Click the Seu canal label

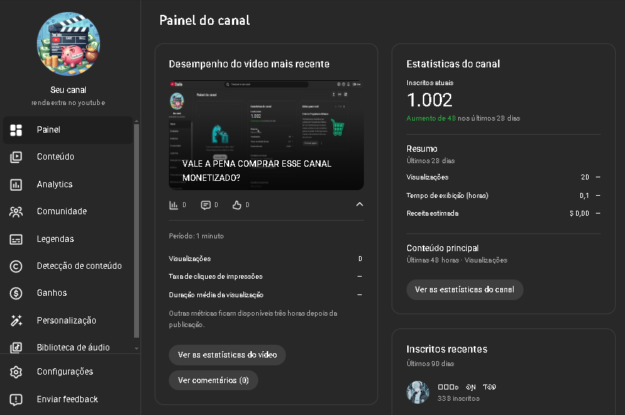point(69,90)
